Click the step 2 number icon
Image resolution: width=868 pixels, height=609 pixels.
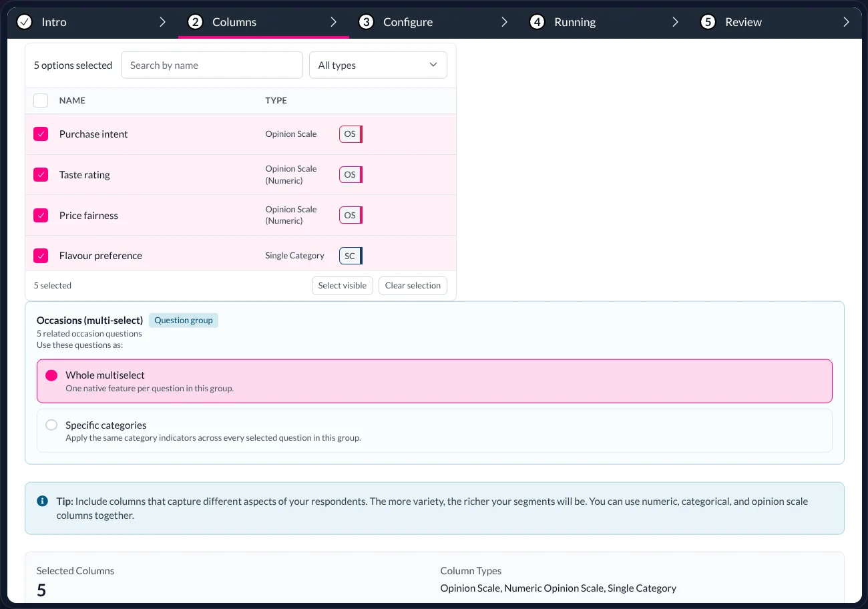pyautogui.click(x=195, y=22)
